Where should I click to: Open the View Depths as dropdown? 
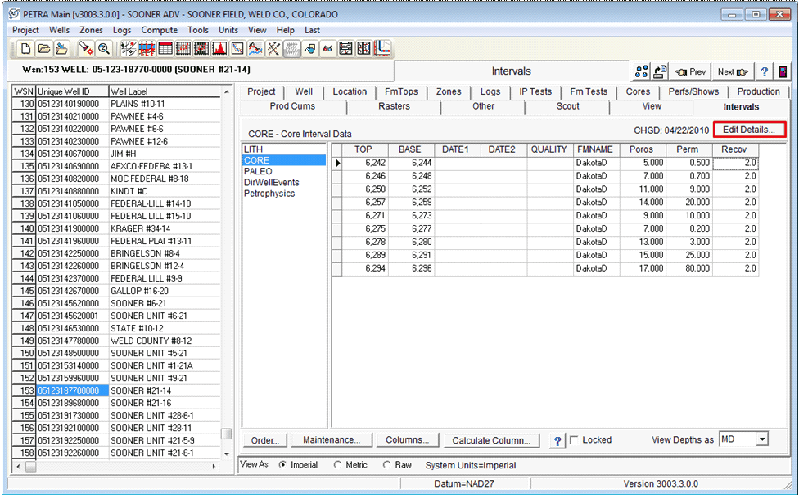[x=761, y=439]
